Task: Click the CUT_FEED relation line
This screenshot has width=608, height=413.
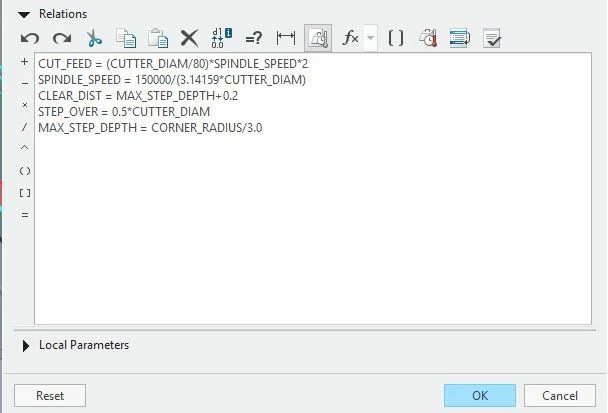Action: pyautogui.click(x=173, y=64)
